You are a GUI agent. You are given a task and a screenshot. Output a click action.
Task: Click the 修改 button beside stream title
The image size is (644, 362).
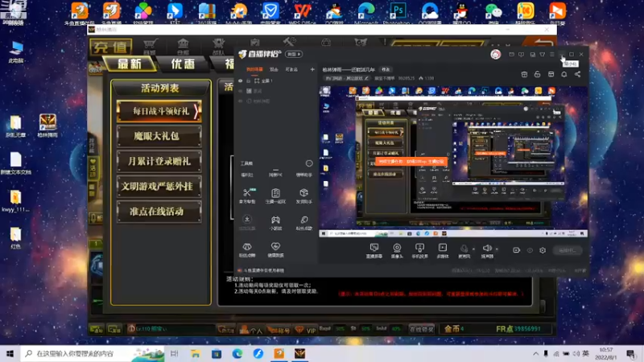click(386, 69)
